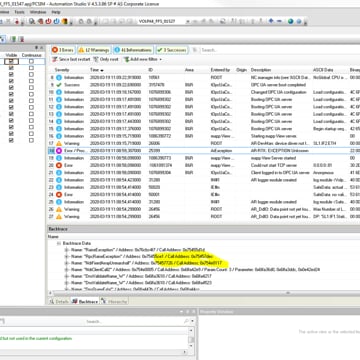Image resolution: width=360 pixels, height=360 pixels.
Task: Click the information icon on log row 8
Action: click(59, 77)
